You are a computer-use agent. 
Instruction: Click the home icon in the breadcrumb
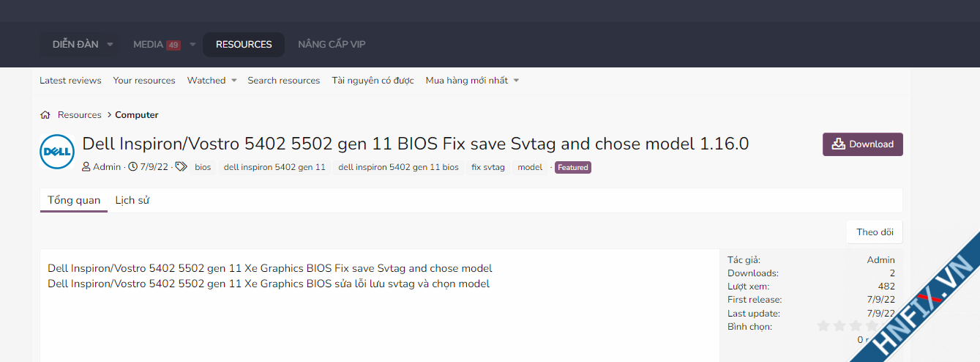click(45, 115)
